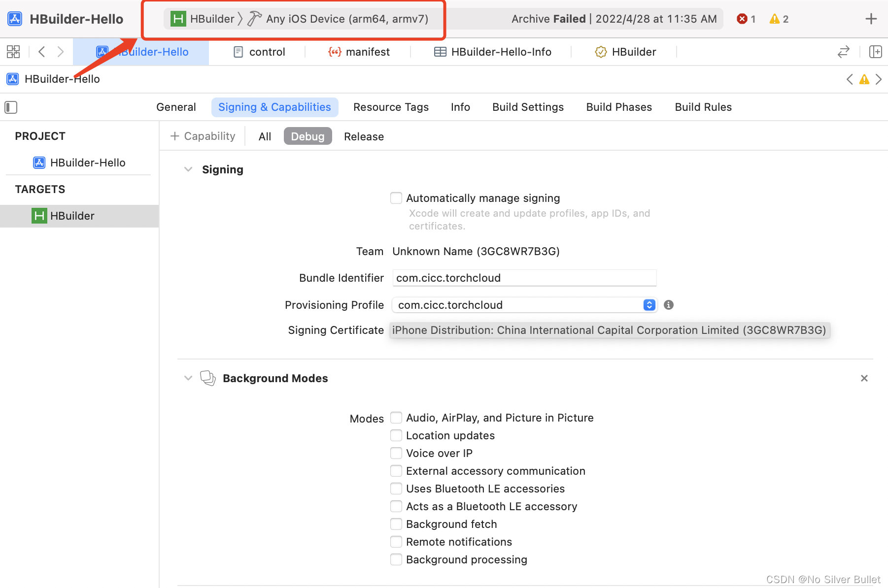Click the swap editor arrows icon
This screenshot has height=588, width=888.
coord(843,52)
